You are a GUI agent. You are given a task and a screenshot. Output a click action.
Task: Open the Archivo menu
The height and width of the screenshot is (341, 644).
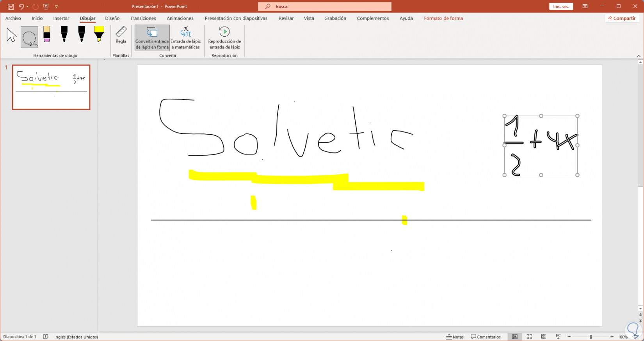pos(13,18)
